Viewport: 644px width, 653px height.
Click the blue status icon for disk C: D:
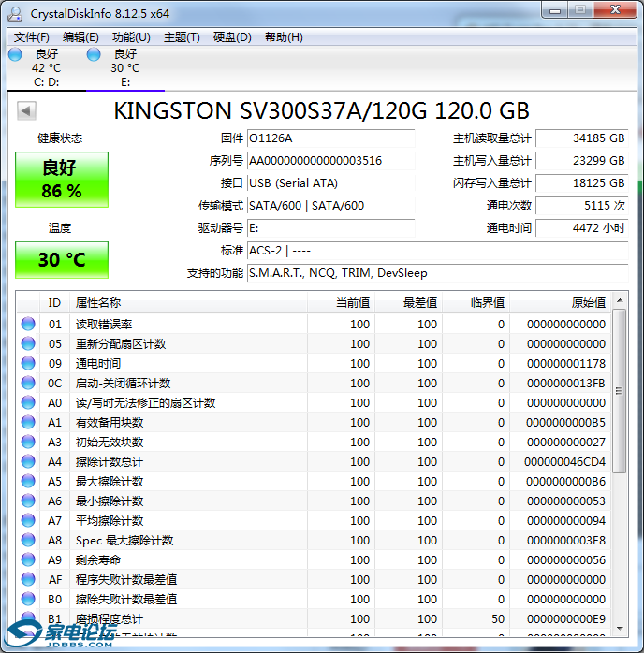point(15,54)
